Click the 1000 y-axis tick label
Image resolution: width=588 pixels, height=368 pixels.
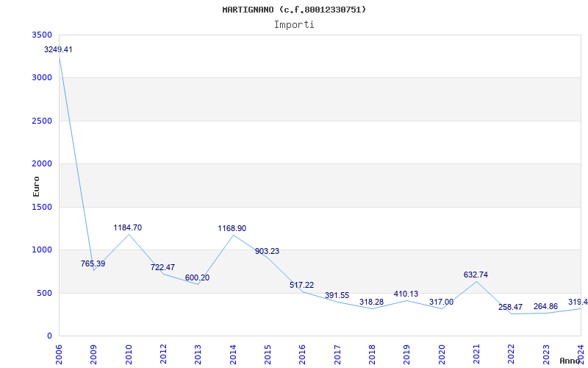coord(42,250)
